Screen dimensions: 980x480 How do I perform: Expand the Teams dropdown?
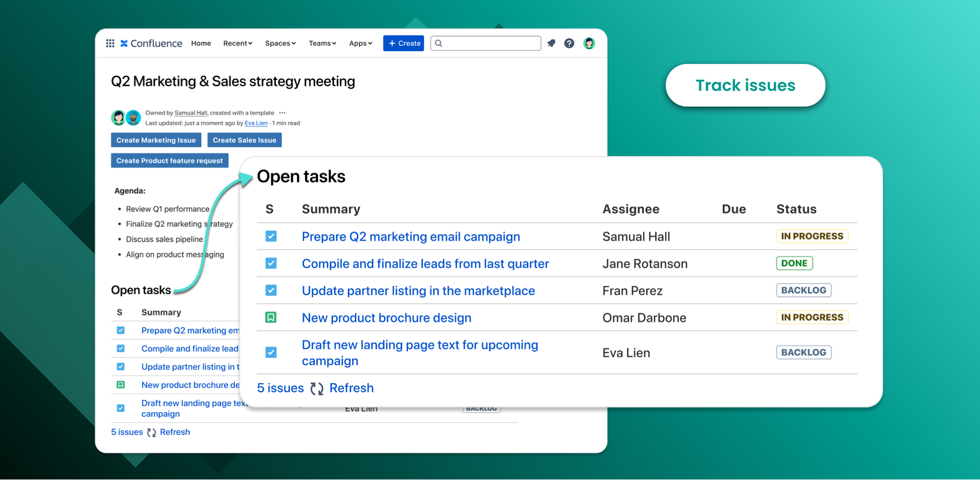pyautogui.click(x=323, y=43)
